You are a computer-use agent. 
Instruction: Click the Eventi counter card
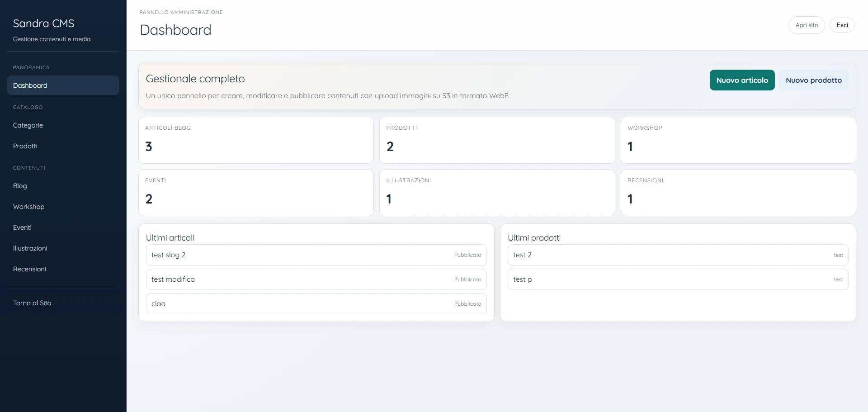point(256,193)
